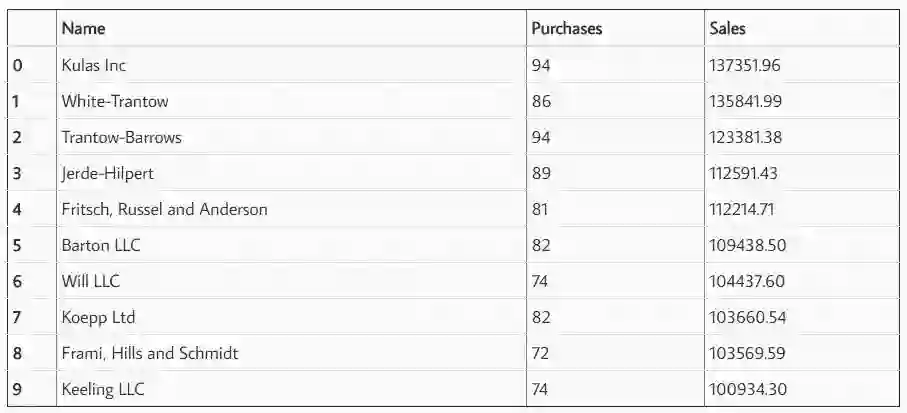Click Frami, Hills and Schmidt cell

(150, 353)
